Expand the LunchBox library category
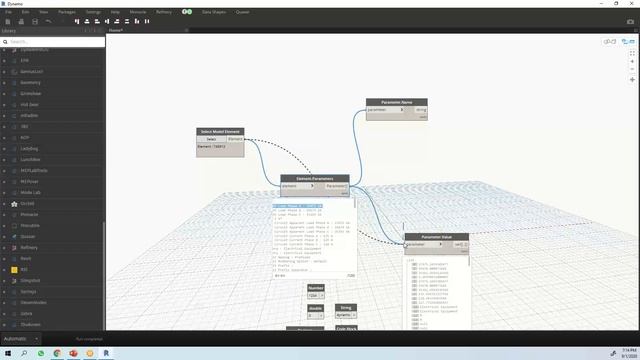This screenshot has width=640, height=360. point(30,160)
